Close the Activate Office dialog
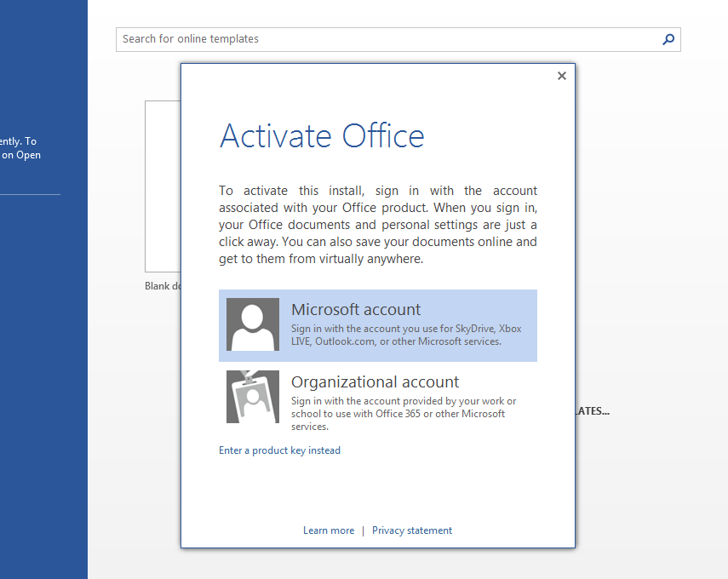 [x=562, y=76]
